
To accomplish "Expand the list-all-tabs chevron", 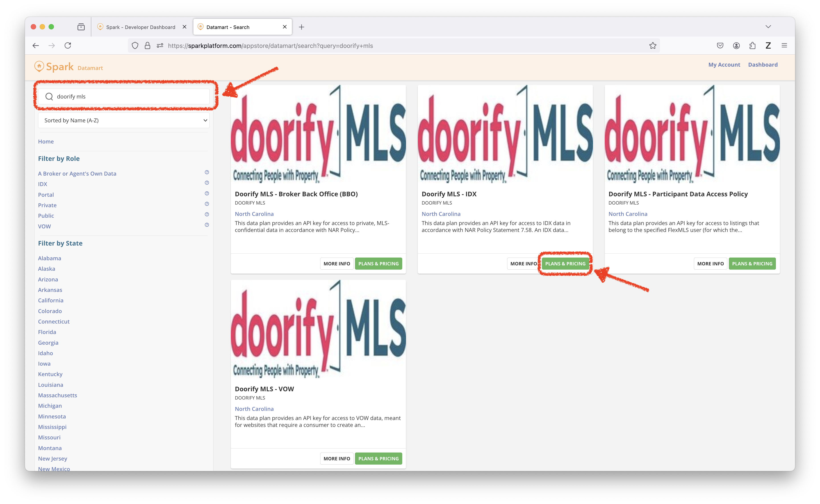I will (x=768, y=27).
